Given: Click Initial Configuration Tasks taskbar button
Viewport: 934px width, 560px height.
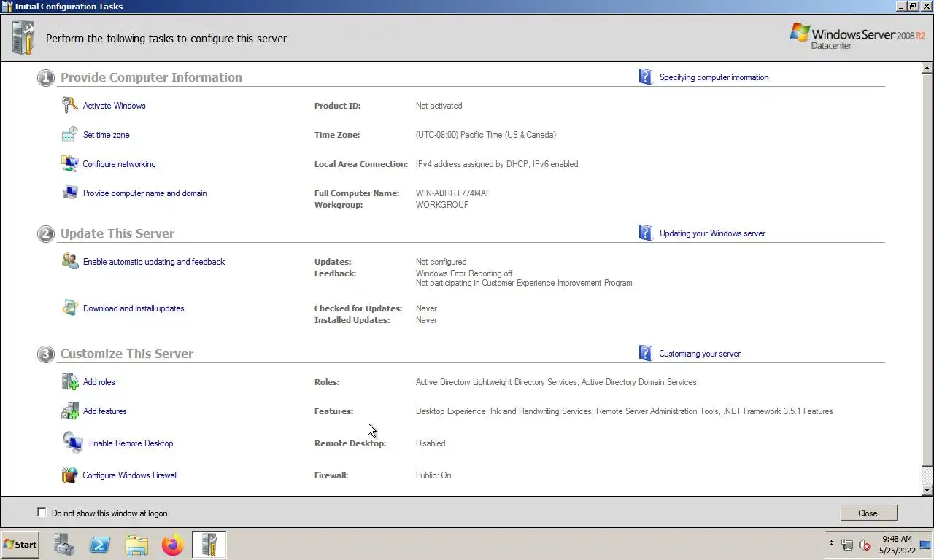Looking at the screenshot, I should pos(209,545).
